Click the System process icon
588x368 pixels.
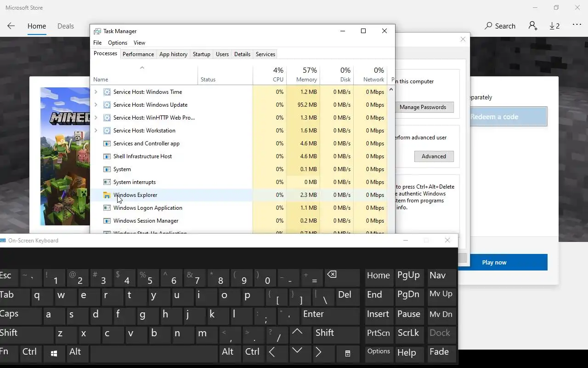pos(107,169)
